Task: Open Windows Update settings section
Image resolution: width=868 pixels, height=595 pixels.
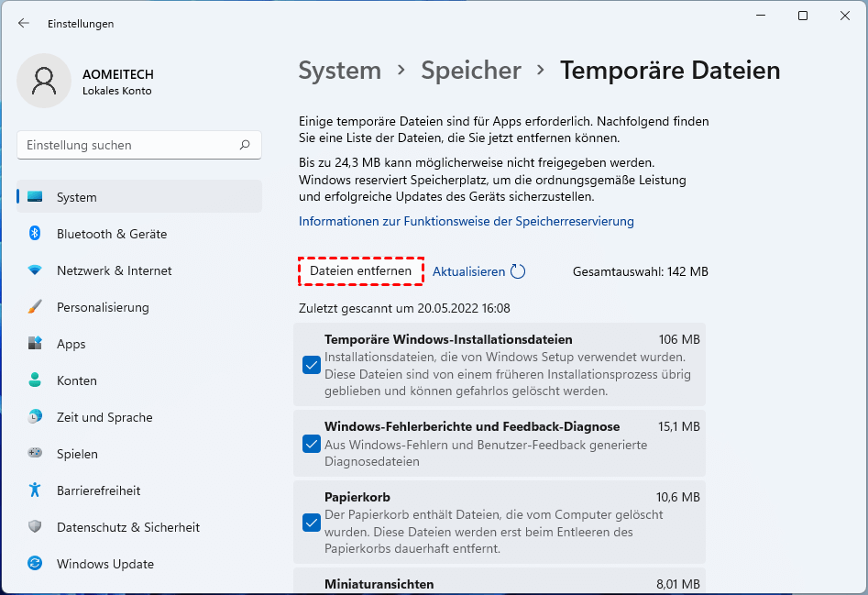Action: click(x=104, y=564)
